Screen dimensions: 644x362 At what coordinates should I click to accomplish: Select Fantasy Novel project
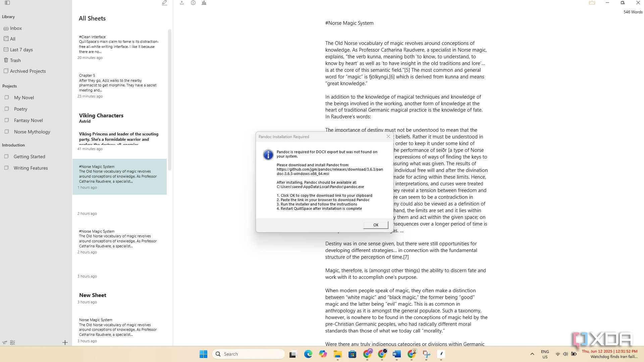coord(23,120)
